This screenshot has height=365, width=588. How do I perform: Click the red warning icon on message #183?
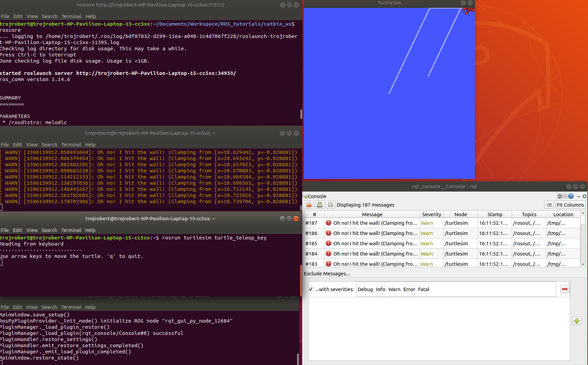(x=329, y=264)
